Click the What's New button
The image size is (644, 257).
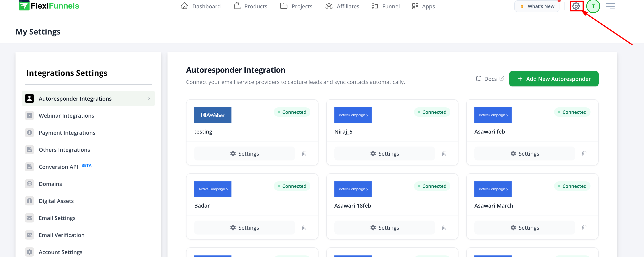point(537,6)
